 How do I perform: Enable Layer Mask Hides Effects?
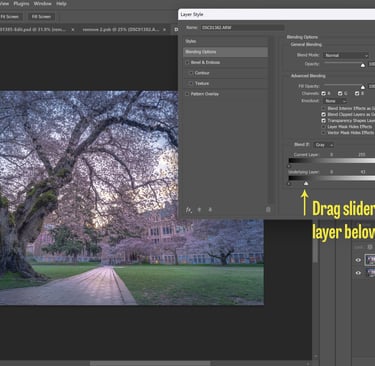coord(323,127)
